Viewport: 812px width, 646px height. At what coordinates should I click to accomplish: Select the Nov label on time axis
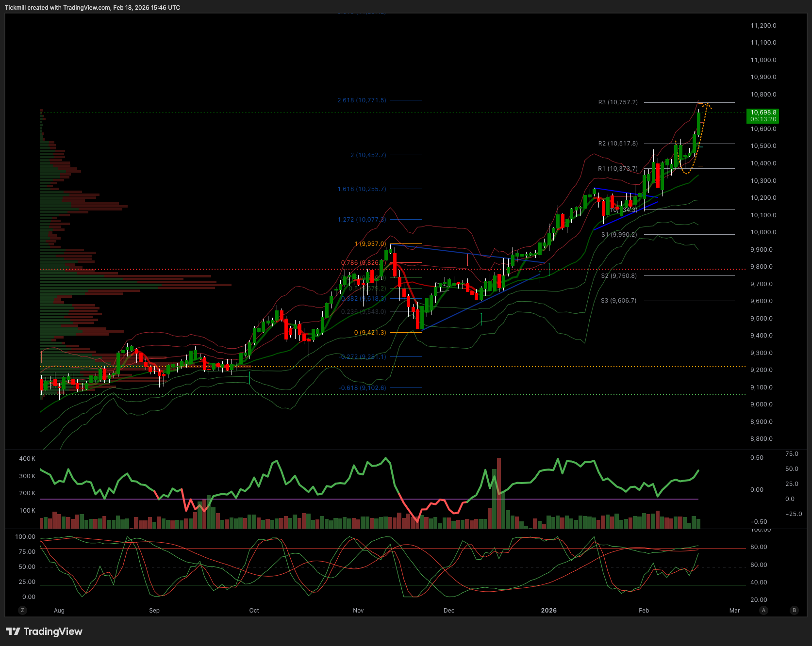pyautogui.click(x=358, y=611)
